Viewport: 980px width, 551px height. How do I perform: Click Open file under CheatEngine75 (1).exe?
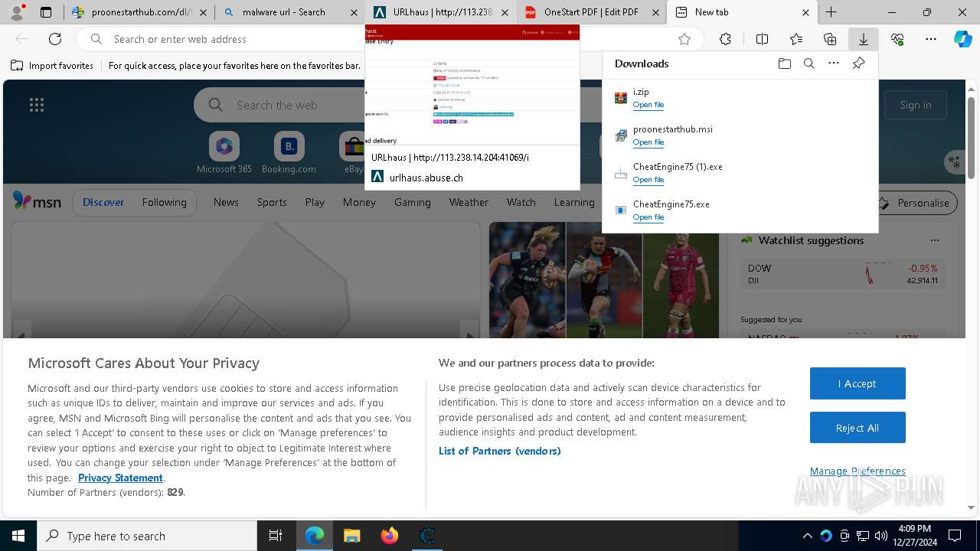tap(648, 180)
